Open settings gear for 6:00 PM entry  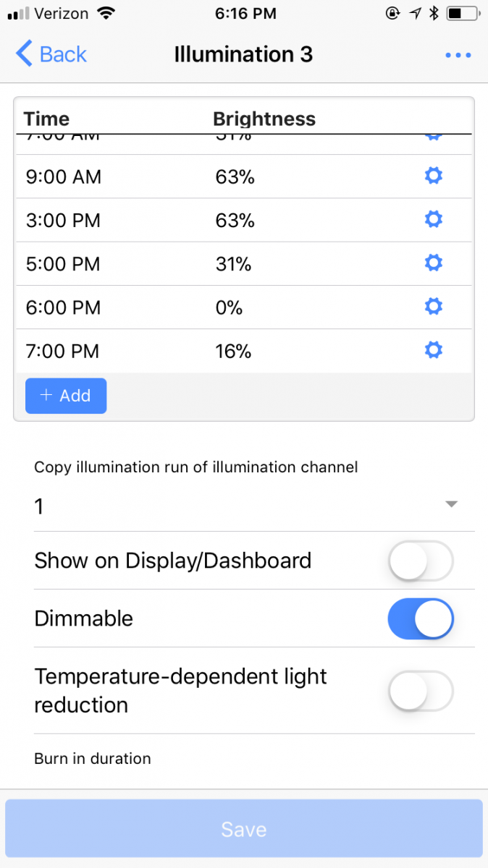tap(433, 307)
